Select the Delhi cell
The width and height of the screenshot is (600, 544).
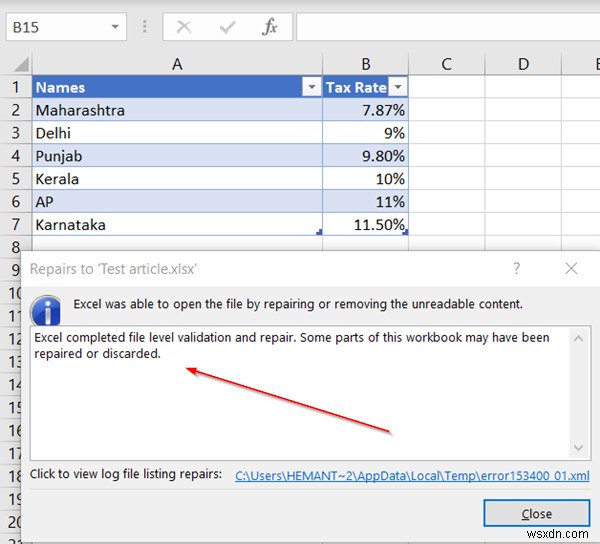tap(177, 133)
